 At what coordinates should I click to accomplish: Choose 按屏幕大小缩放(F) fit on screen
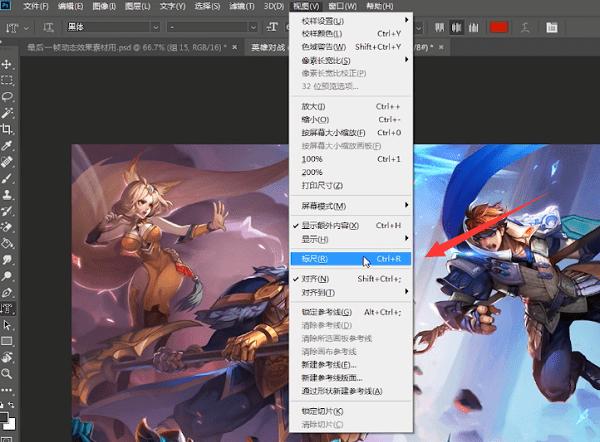(350, 133)
